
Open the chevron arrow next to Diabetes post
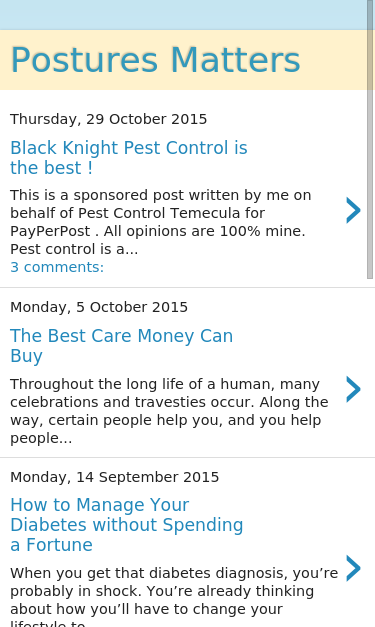click(x=353, y=568)
